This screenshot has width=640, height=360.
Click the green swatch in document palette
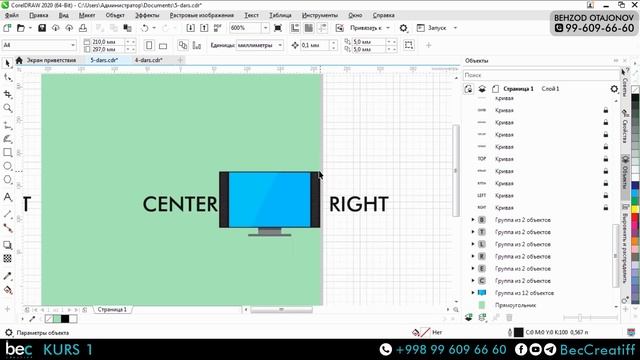(x=57, y=319)
